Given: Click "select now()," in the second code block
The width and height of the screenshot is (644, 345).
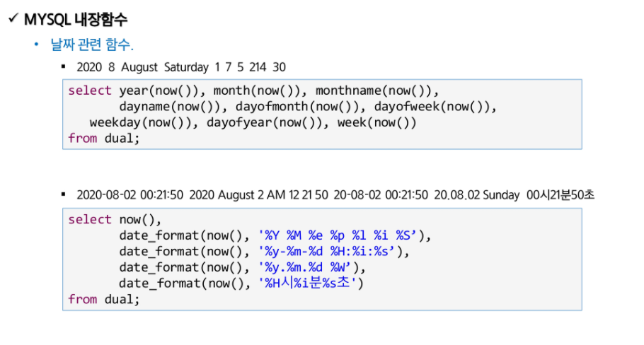Looking at the screenshot, I should tap(115, 219).
